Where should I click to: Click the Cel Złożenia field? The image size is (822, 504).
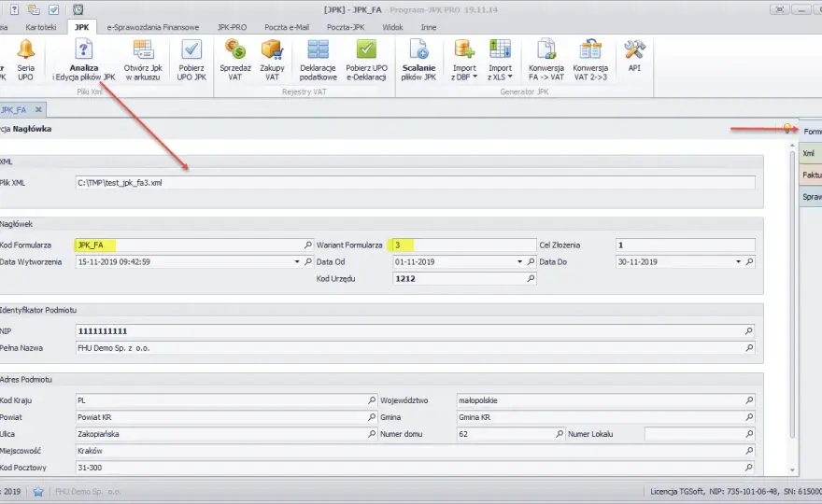[686, 245]
